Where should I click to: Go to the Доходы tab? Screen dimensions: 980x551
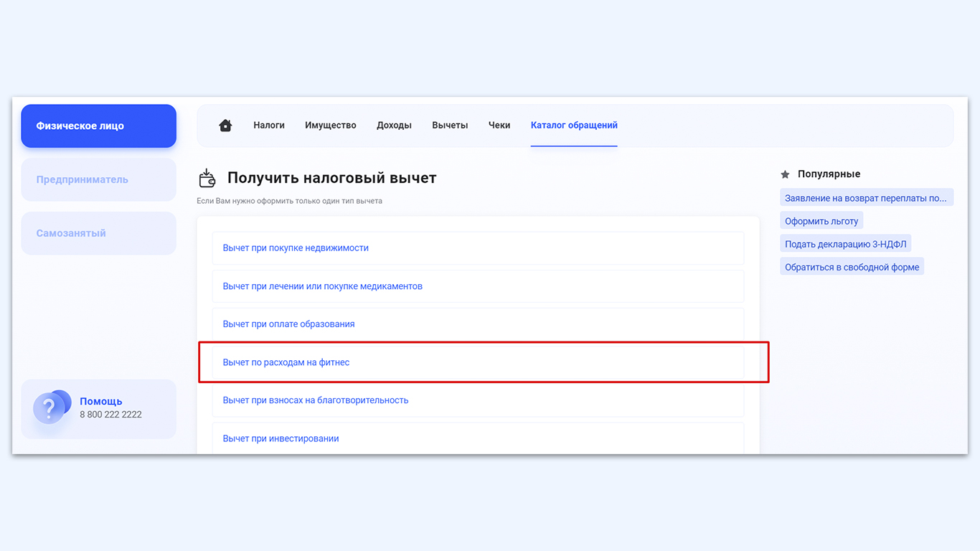click(394, 126)
